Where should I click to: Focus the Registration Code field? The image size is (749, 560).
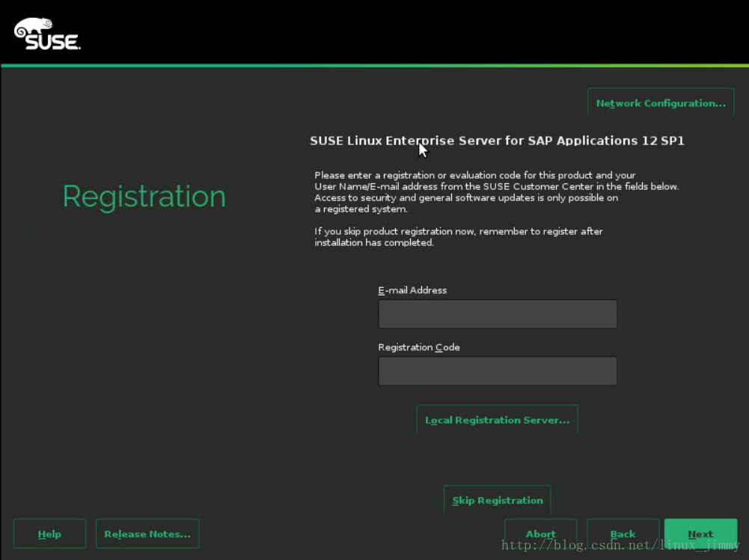point(498,371)
